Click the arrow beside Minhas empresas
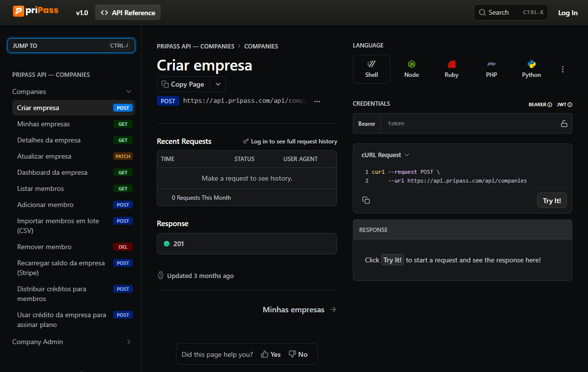The image size is (588, 372). pos(333,310)
